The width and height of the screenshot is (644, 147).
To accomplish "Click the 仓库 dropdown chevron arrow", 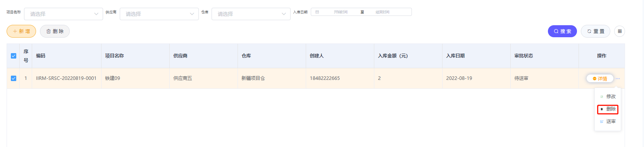I will (x=284, y=14).
